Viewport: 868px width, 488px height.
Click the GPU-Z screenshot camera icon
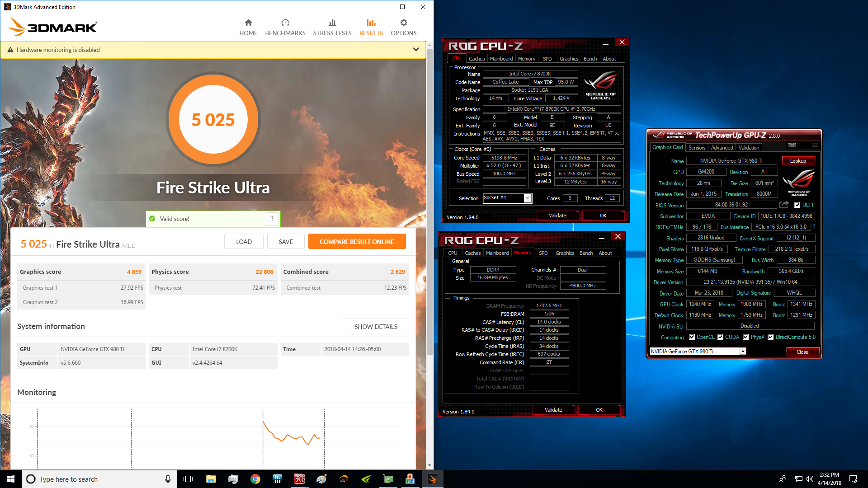pos(792,145)
